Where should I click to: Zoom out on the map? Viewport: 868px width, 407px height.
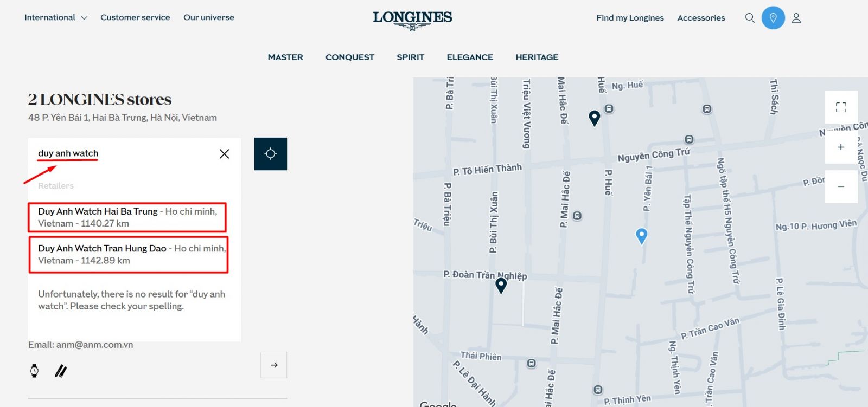pyautogui.click(x=841, y=186)
